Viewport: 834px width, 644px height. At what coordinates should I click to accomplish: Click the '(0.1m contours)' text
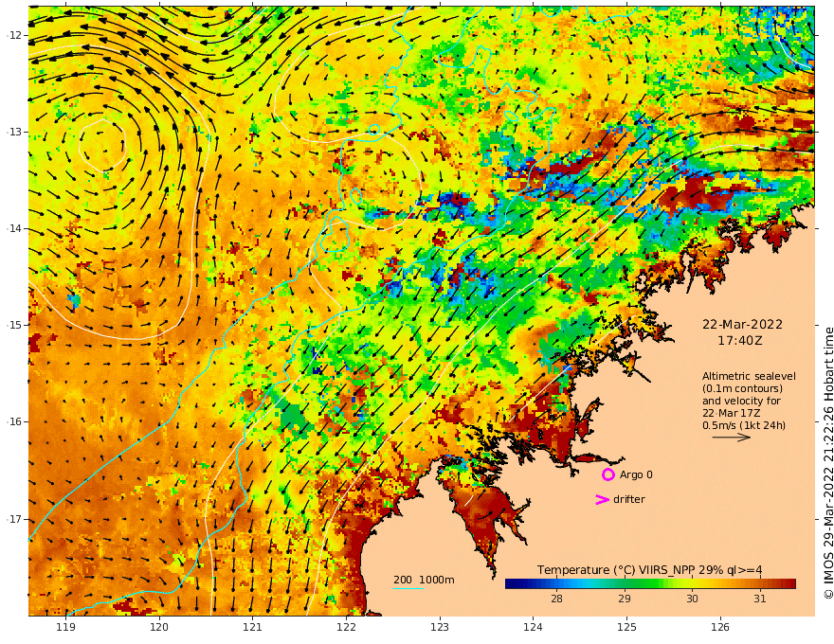coord(742,388)
